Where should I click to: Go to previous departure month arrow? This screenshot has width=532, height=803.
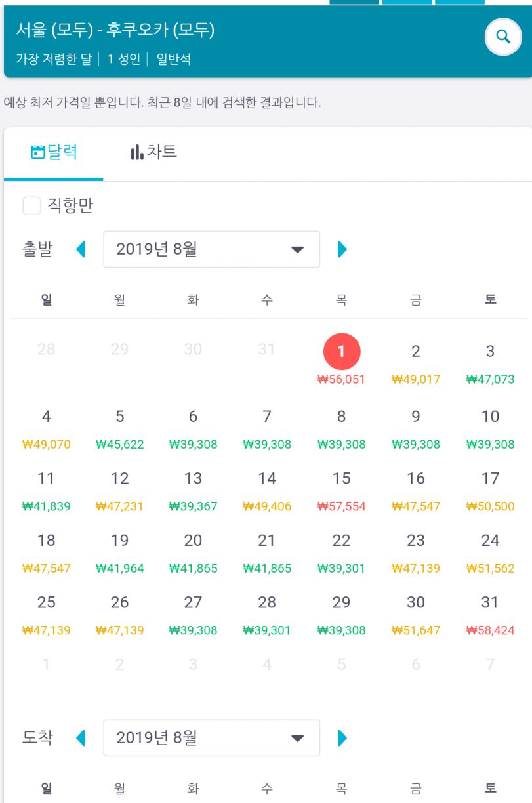pos(81,249)
